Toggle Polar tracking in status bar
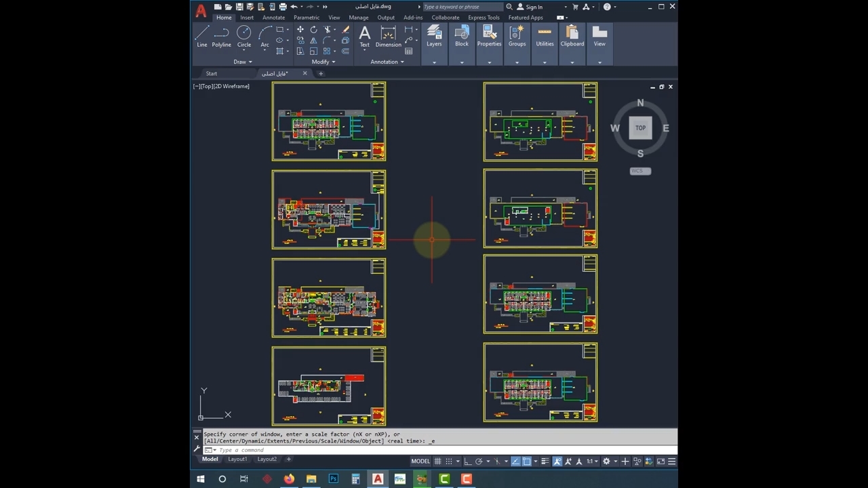The width and height of the screenshot is (868, 488). coord(479,462)
